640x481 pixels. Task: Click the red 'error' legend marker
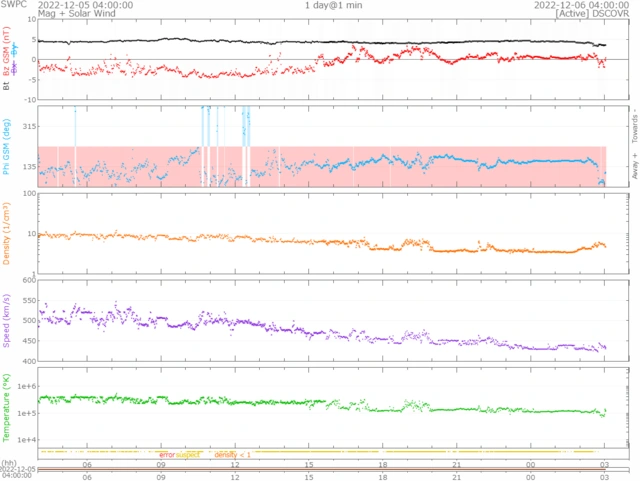(x=166, y=455)
